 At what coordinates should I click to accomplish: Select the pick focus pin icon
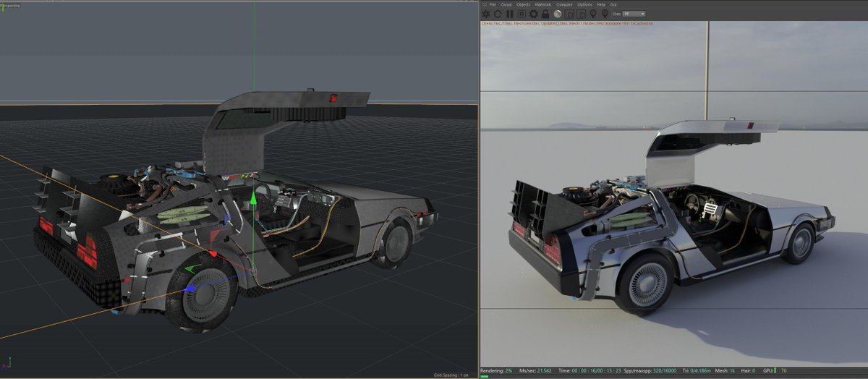593,14
